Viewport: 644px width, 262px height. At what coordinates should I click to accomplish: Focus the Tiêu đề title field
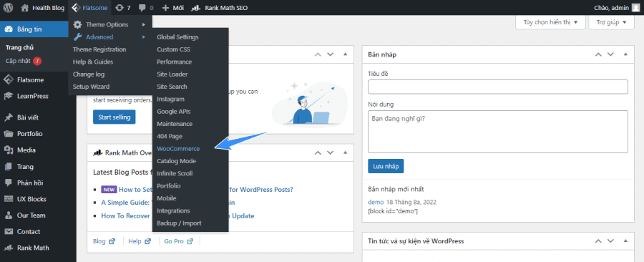click(x=498, y=87)
